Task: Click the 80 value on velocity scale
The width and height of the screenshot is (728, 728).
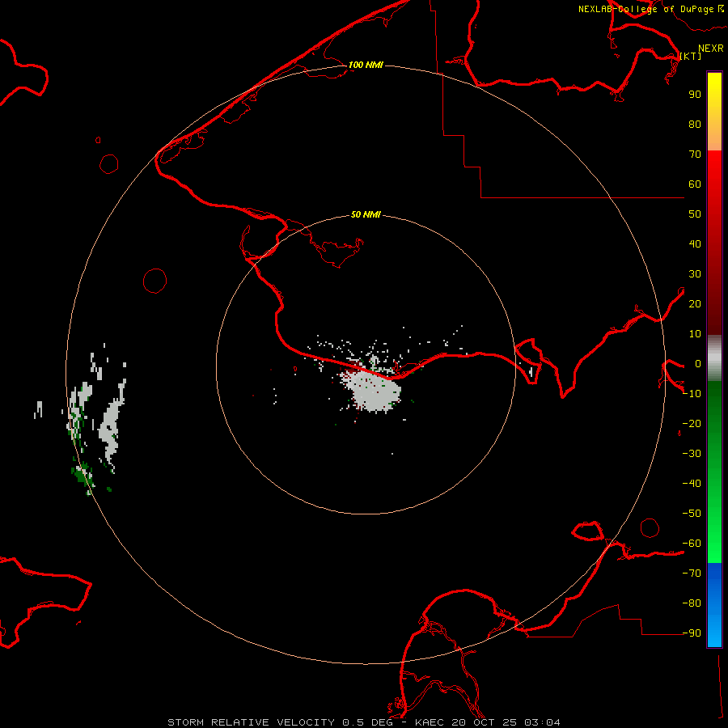Action: [695, 125]
